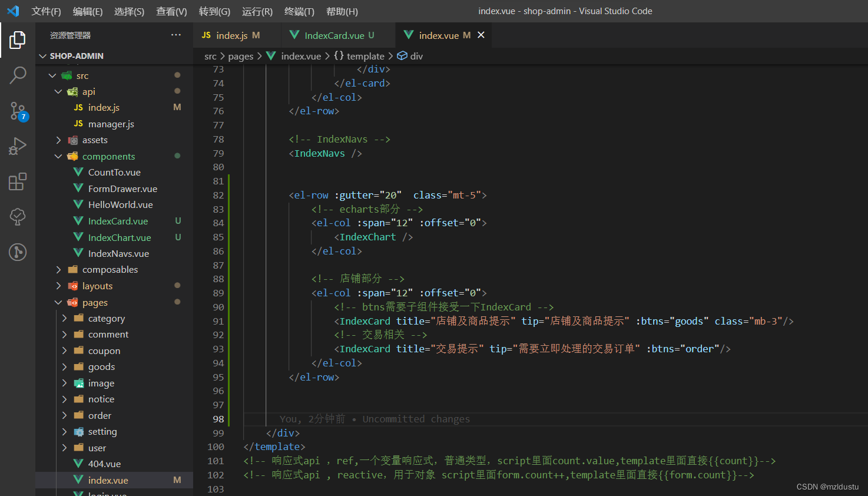Click line number 98 in gutter

click(218, 419)
